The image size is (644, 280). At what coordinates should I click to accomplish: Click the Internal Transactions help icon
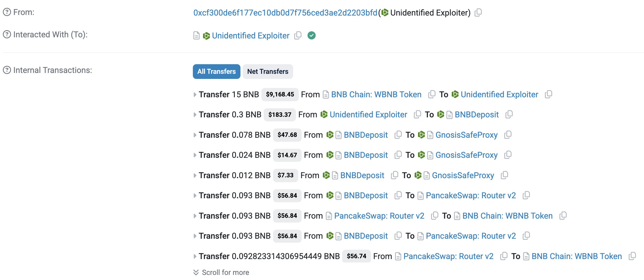coord(7,70)
